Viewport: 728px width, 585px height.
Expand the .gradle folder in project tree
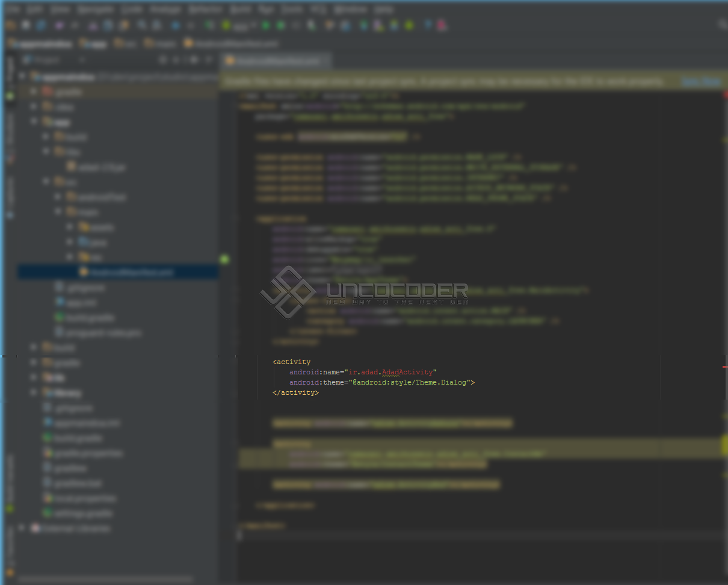pos(34,92)
